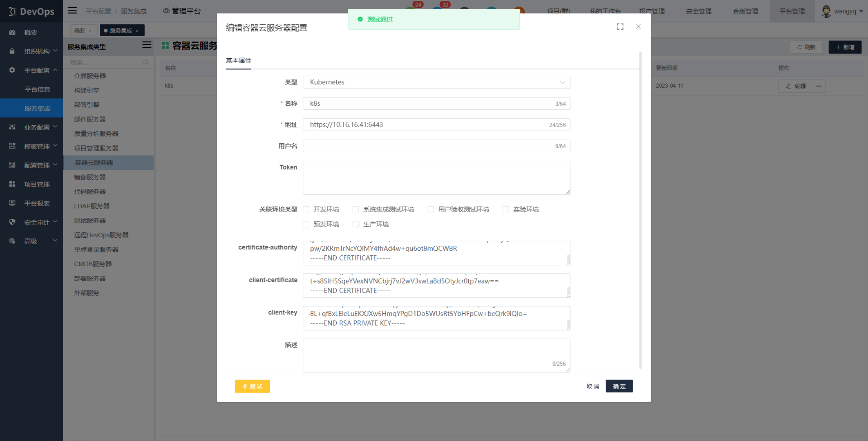Click inside the Token input field

click(436, 177)
